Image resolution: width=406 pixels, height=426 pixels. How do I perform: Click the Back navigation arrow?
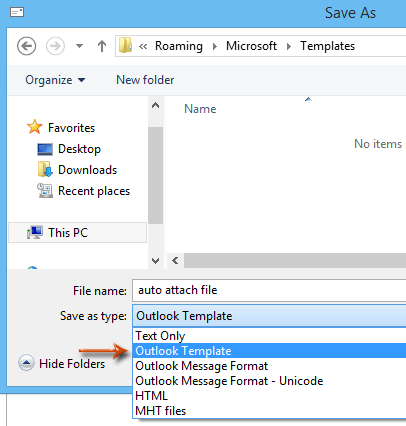(x=27, y=46)
